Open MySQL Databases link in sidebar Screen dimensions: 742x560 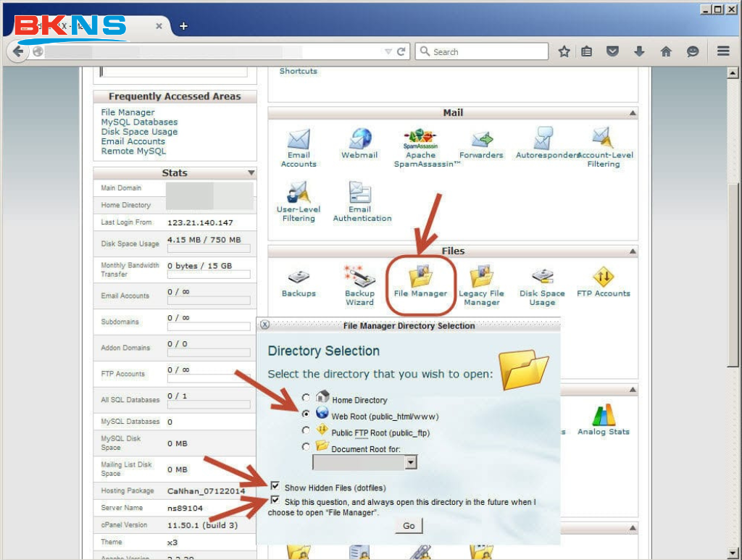click(x=138, y=122)
